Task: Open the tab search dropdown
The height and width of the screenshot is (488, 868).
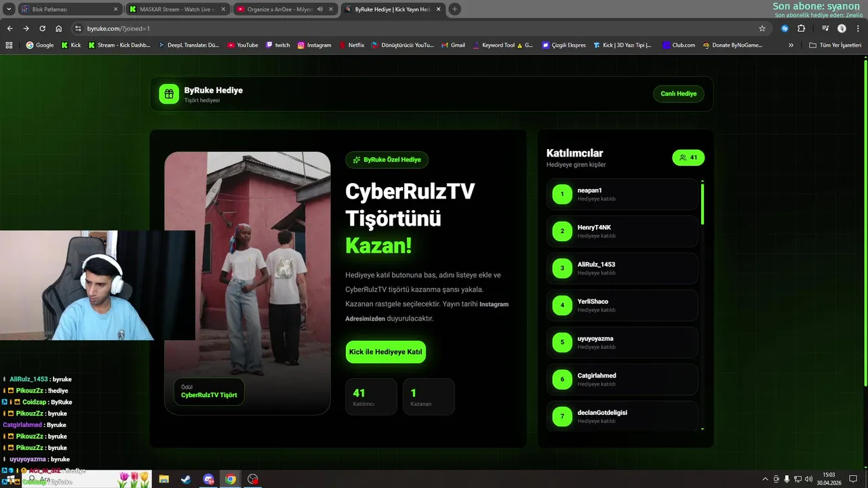Action: [9, 9]
